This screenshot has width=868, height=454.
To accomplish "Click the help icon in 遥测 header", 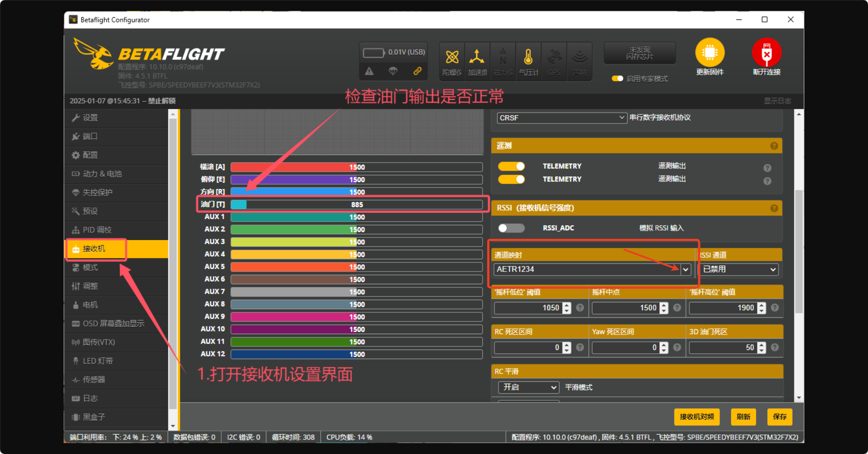I will [774, 146].
